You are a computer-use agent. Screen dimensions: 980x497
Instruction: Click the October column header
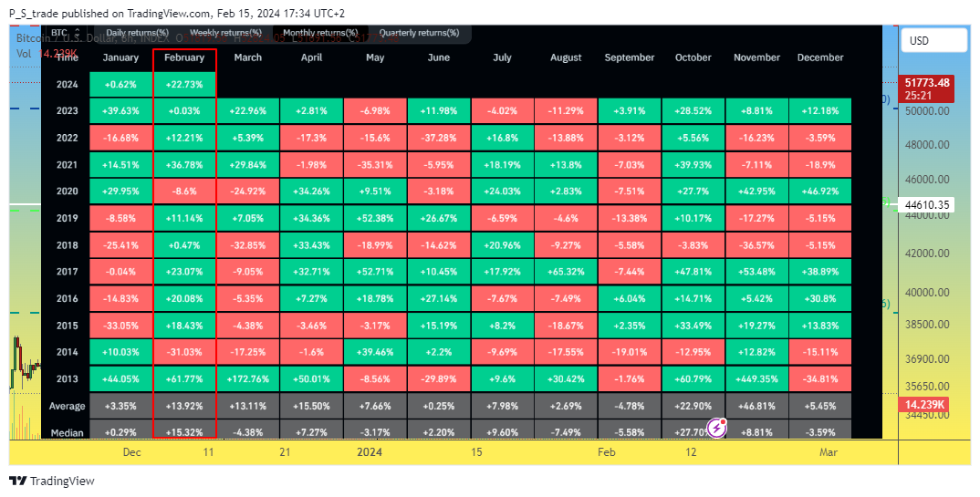coord(693,57)
